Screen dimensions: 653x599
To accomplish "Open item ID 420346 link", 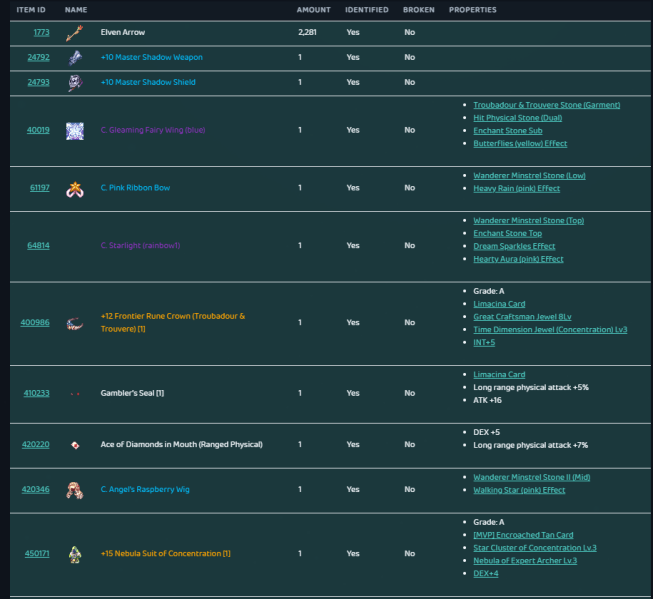I will tap(35, 489).
